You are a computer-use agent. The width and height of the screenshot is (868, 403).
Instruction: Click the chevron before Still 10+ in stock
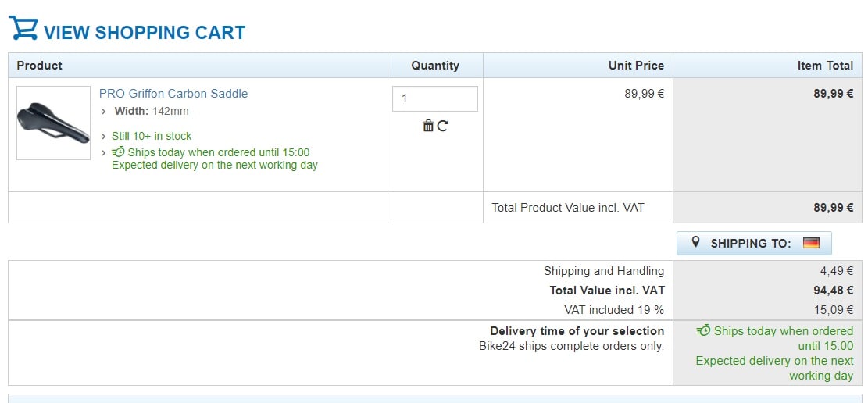click(x=105, y=137)
